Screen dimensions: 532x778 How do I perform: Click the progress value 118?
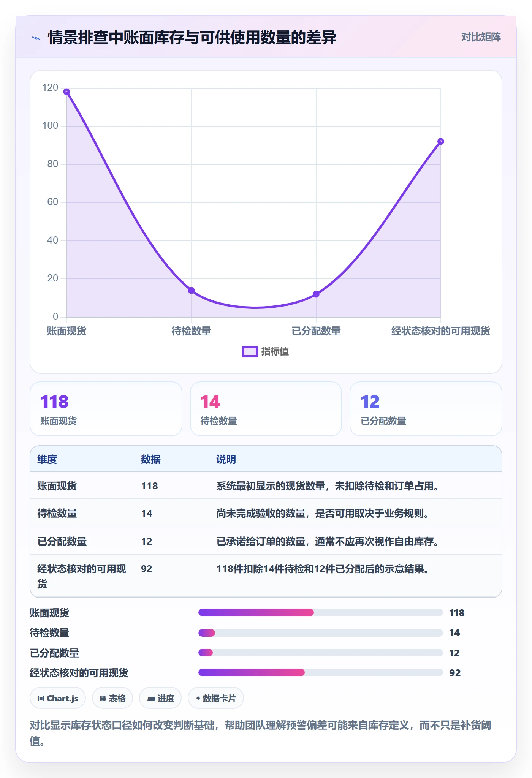[x=457, y=613]
